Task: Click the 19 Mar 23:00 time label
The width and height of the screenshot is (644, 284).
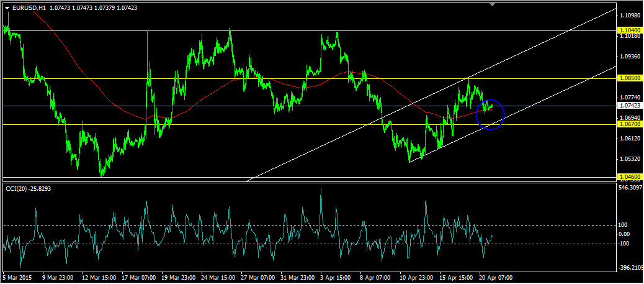Action: click(178, 278)
